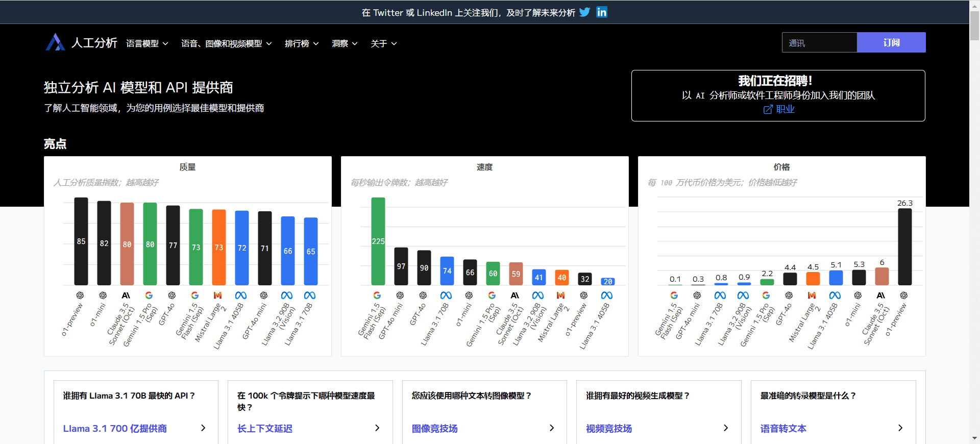Click the tall price bar 26.3

pyautogui.click(x=905, y=246)
